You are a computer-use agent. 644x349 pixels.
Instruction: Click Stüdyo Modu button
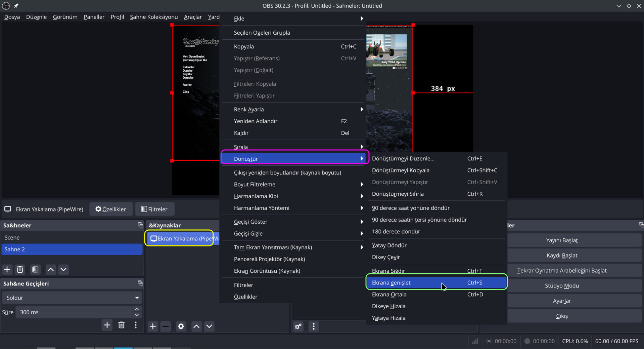562,285
